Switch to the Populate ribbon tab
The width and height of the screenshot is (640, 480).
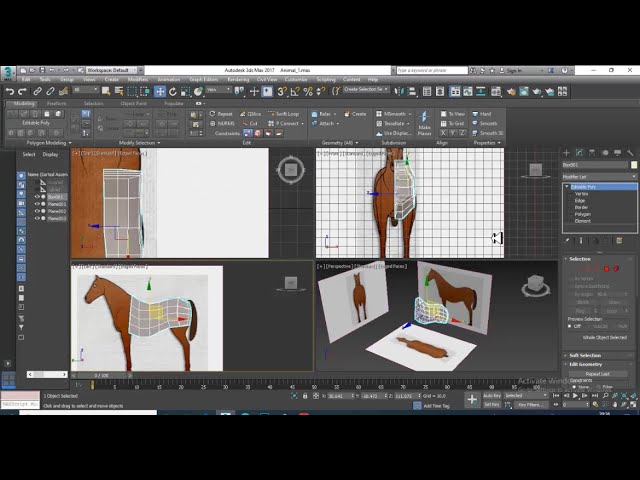(173, 104)
